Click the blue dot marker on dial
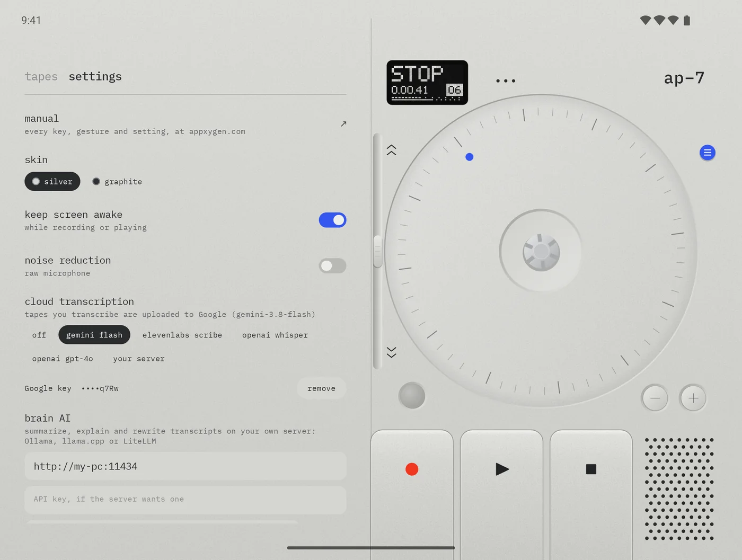The width and height of the screenshot is (742, 560). click(x=469, y=157)
